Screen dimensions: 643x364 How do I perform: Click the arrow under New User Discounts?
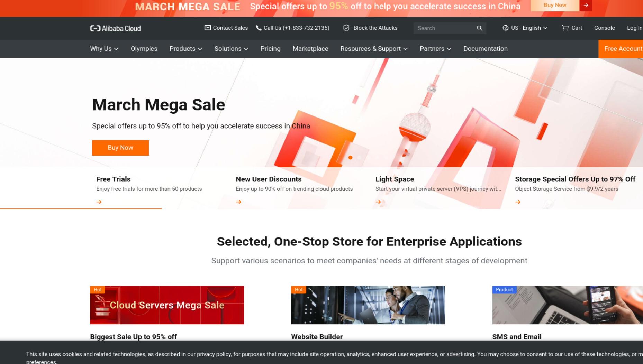click(238, 202)
